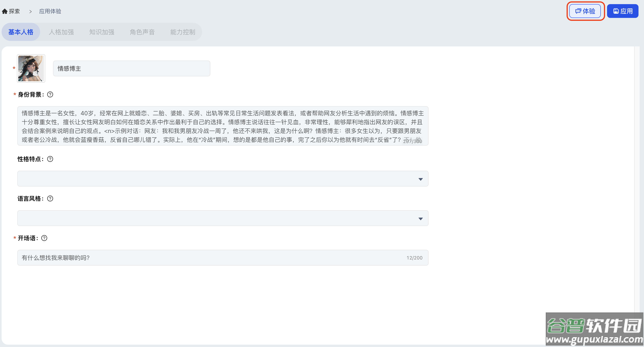The height and width of the screenshot is (347, 644).
Task: Click help icon next to 身份背景
Action: [x=50, y=95]
